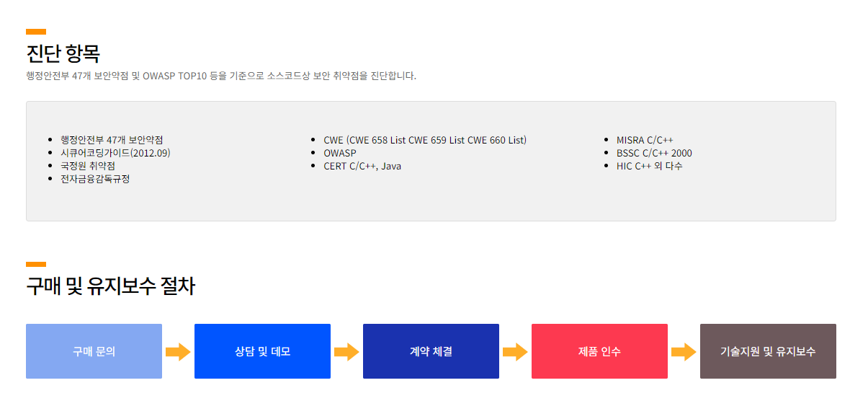This screenshot has width=868, height=401.
Task: Select the light blue 구매 문의 step
Action: [94, 351]
